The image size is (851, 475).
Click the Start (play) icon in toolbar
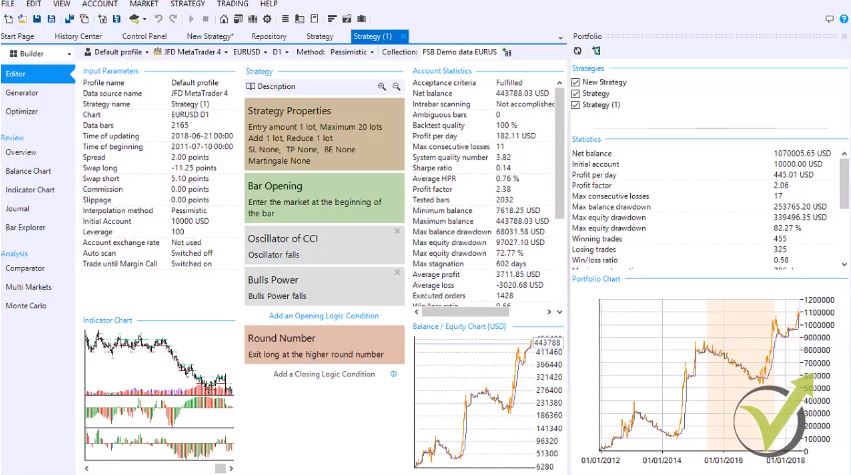tap(191, 19)
